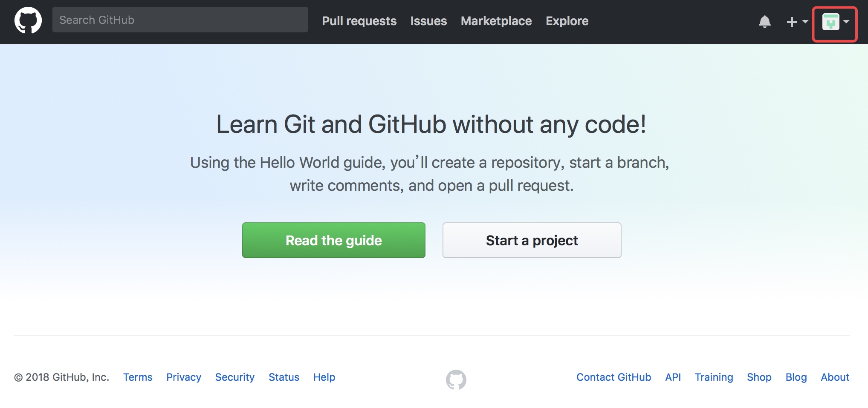Screen dimensions: 868x408
Task: Open the Issues page
Action: (428, 21)
